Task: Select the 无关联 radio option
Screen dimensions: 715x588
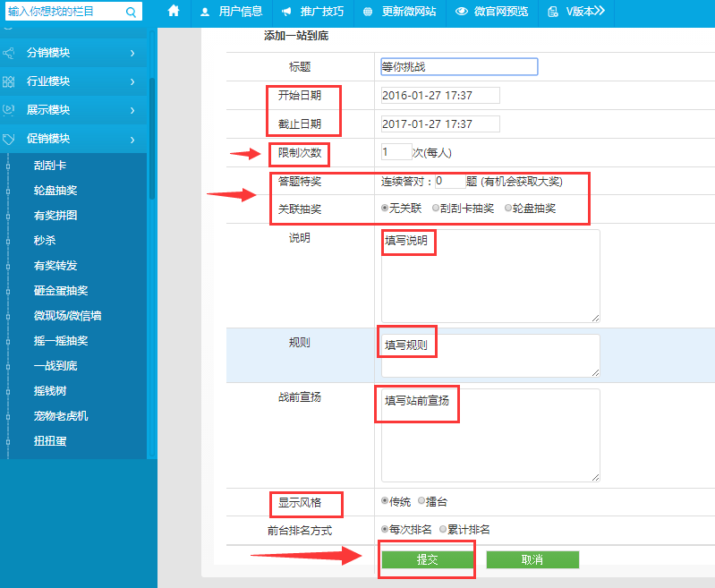Action: pyautogui.click(x=385, y=208)
